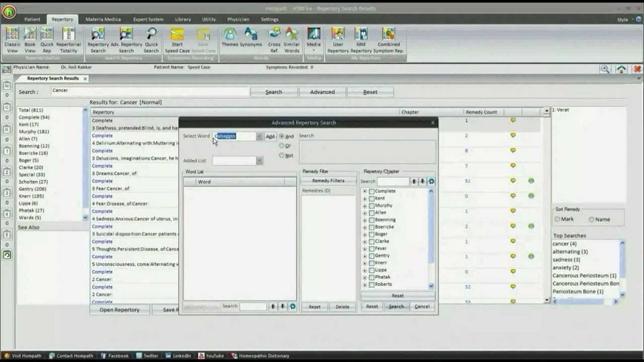
Task: Open Synonyms tool
Action: click(251, 38)
